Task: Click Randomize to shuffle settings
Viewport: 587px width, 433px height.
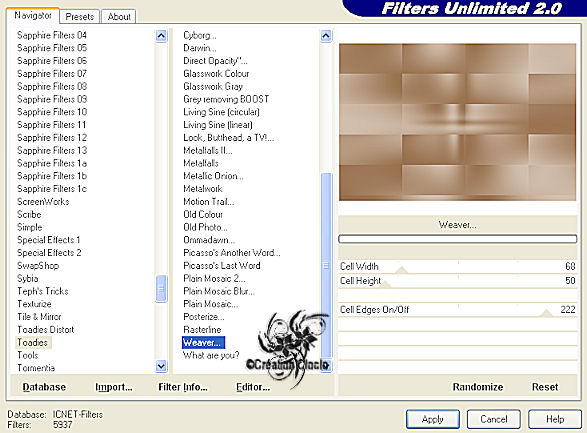Action: click(x=478, y=387)
